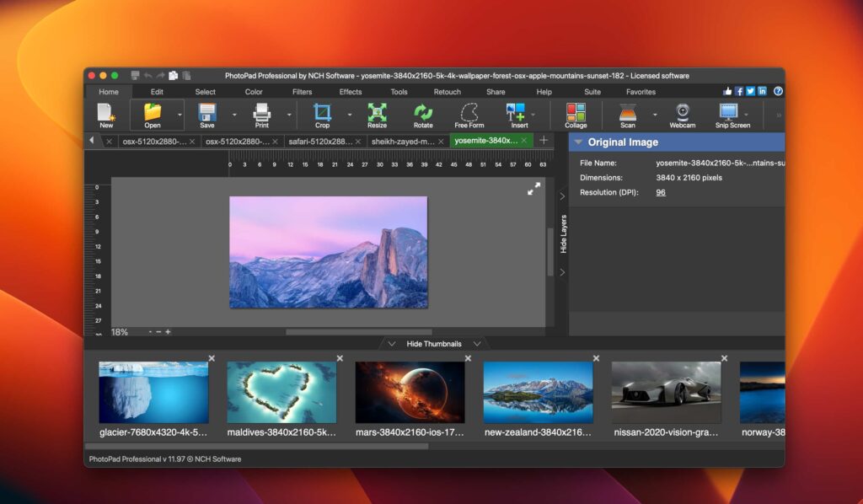Collapse the Original Image panel
Screen dimensions: 863x504
578,142
